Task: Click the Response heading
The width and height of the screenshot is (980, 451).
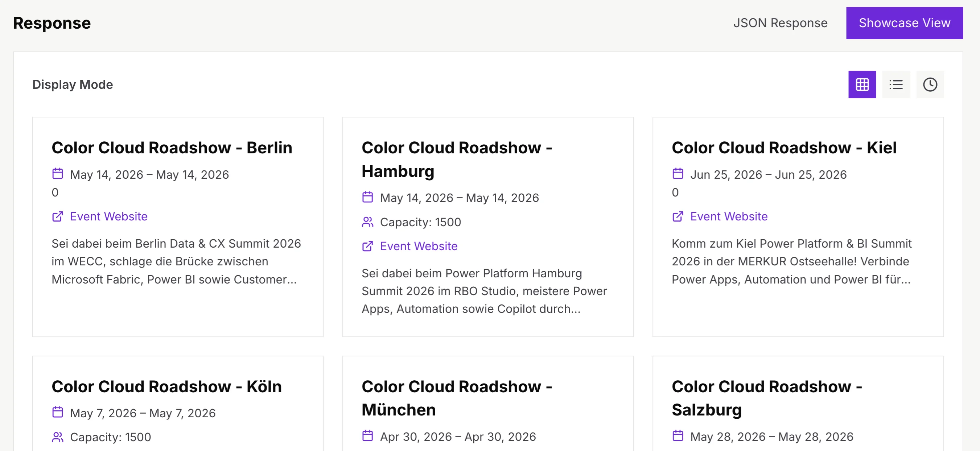Action: 52,23
